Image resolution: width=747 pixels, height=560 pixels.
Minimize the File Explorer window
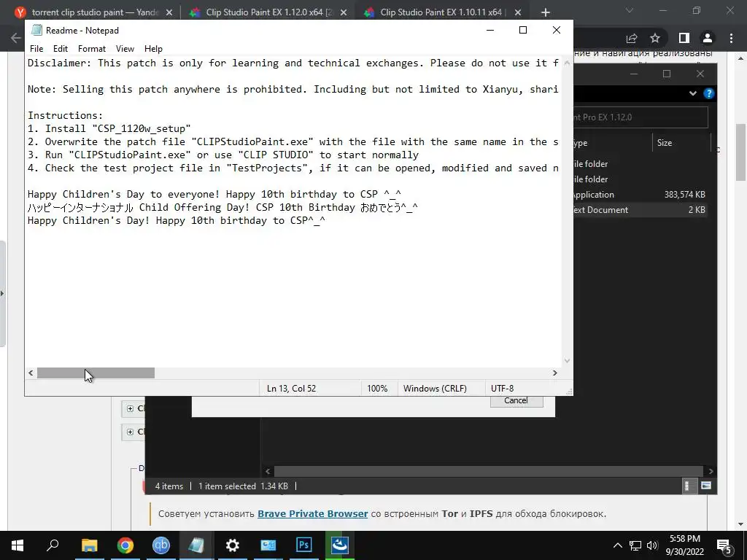(634, 74)
